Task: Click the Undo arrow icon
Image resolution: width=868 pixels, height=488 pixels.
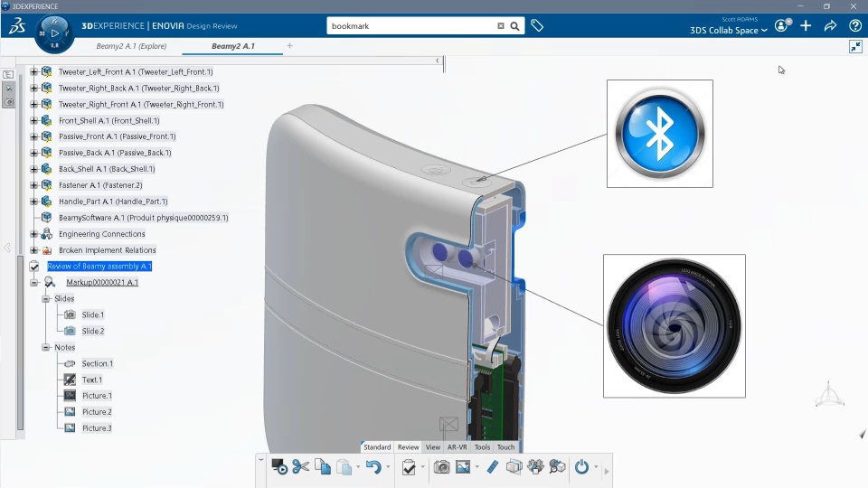Action: [373, 467]
